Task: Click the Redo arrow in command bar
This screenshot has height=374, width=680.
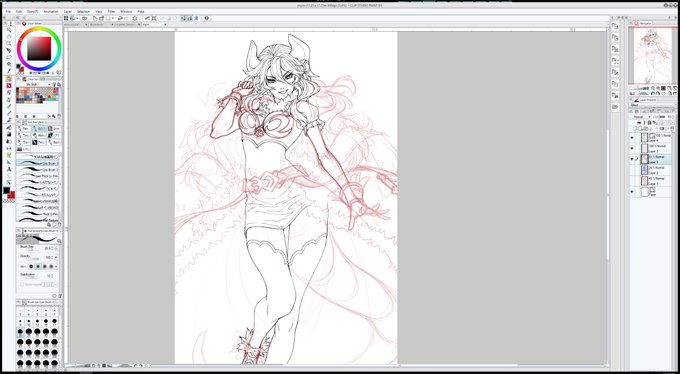Action: point(126,18)
